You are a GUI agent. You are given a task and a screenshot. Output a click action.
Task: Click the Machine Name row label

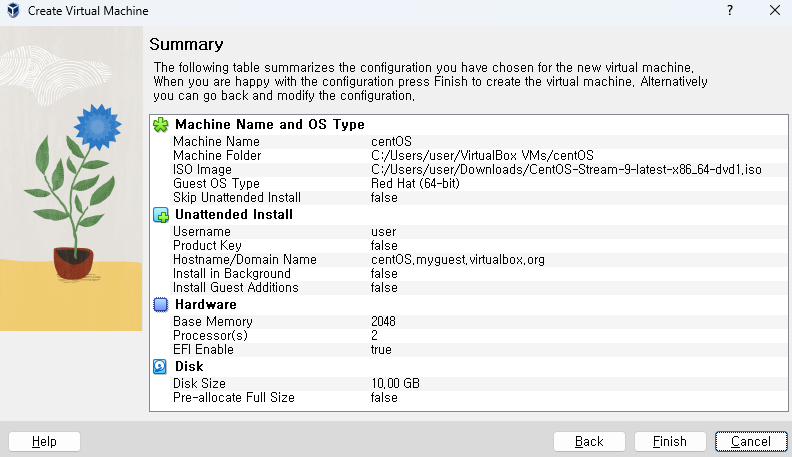(216, 141)
